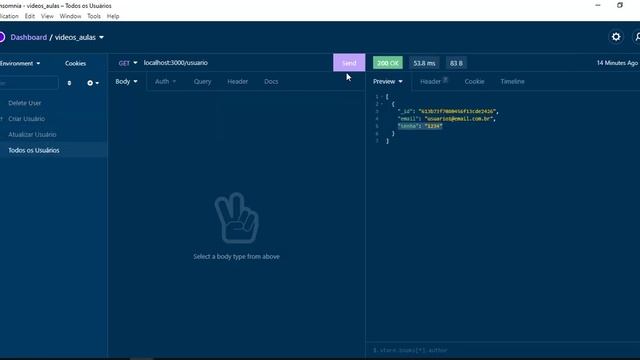Open the Tools menu
The height and width of the screenshot is (360, 640).
[x=93, y=16]
